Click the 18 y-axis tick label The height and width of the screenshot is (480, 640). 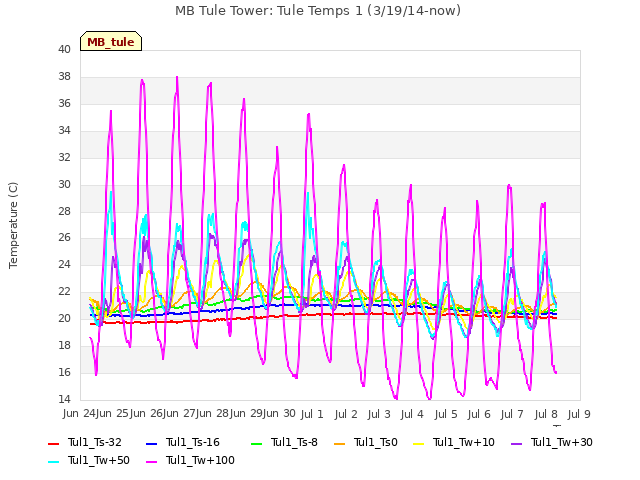64,345
